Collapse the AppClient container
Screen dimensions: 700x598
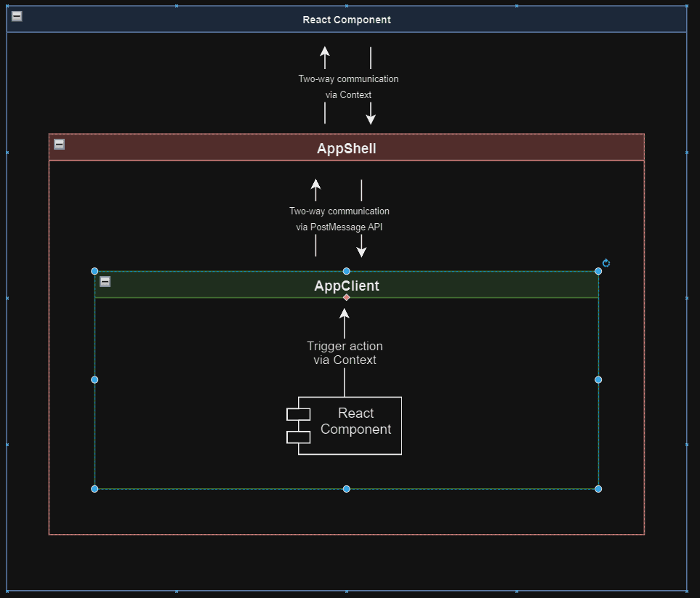[x=105, y=281]
